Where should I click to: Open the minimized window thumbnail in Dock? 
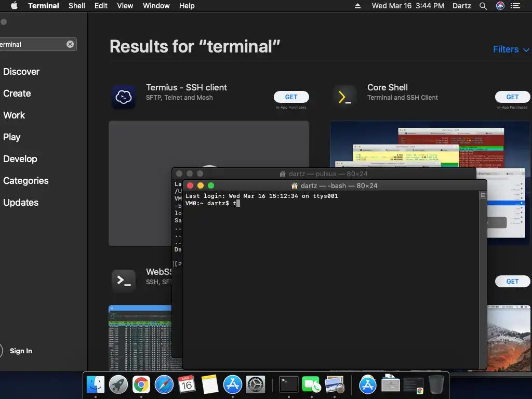413,385
